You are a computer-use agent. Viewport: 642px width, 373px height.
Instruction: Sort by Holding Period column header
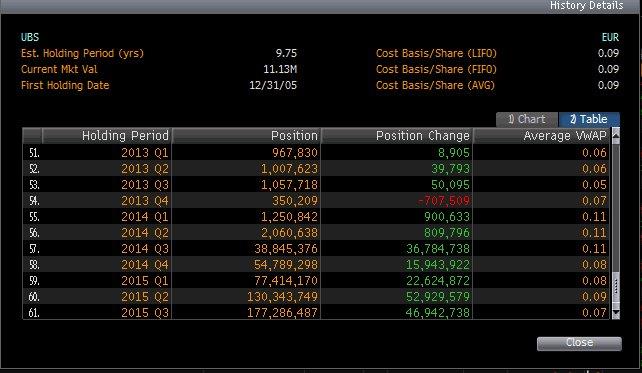(x=107, y=136)
